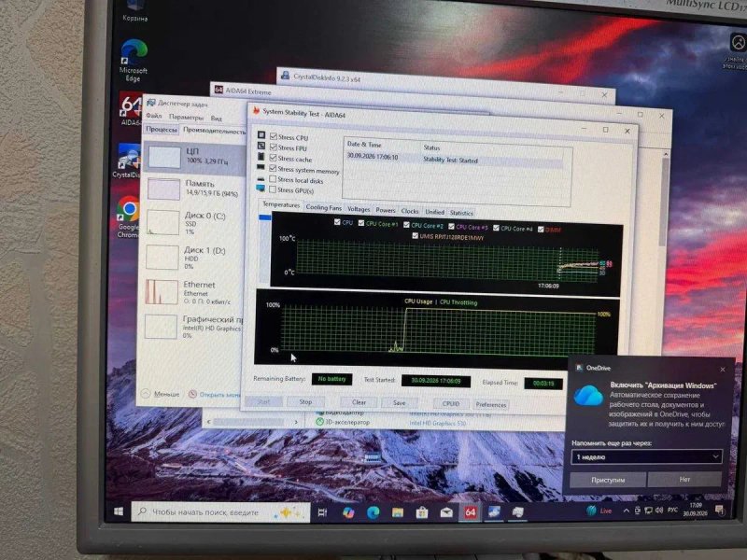Open Microsoft Edge desktop shortcut
This screenshot has height=560, width=747.
pos(134,61)
